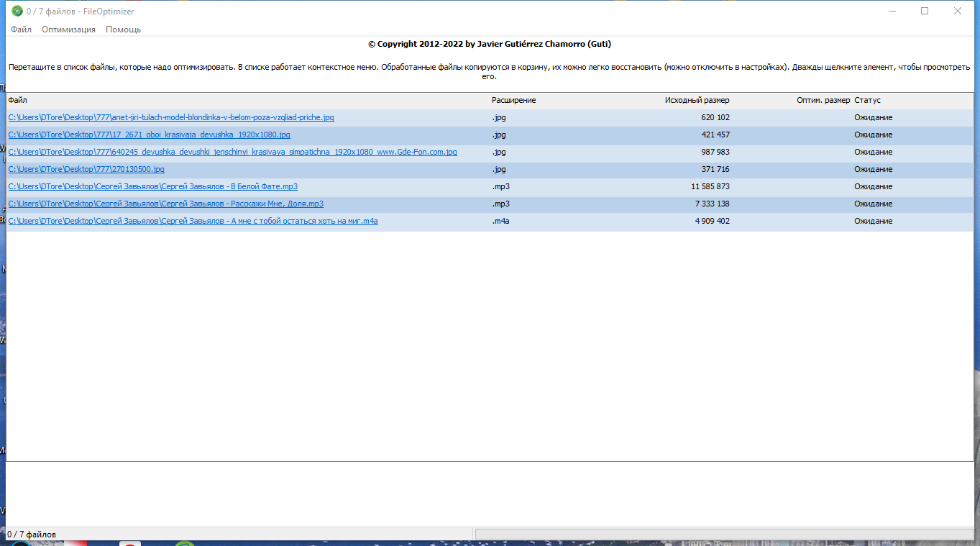Click the original size value 7 333 138

[713, 204]
